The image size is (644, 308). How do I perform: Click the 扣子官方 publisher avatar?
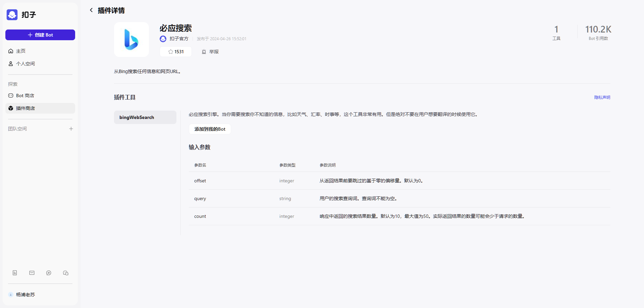[x=163, y=39]
